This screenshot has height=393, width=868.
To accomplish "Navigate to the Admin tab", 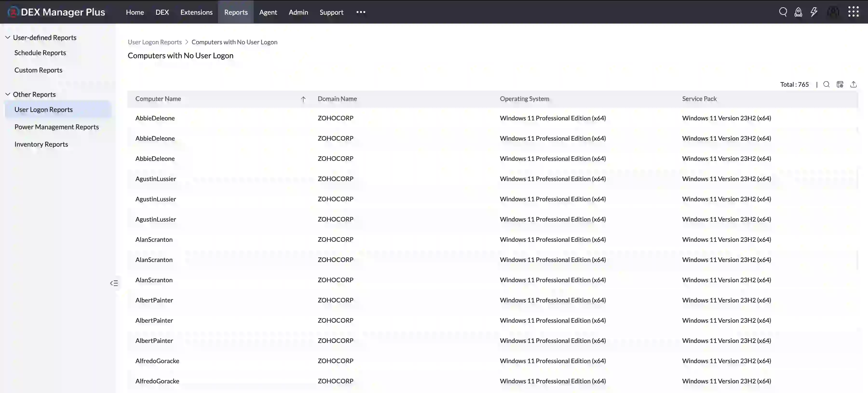I will click(x=298, y=12).
